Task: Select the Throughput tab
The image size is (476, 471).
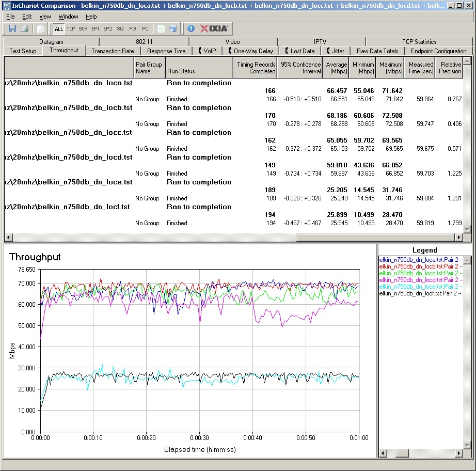Action: point(64,50)
